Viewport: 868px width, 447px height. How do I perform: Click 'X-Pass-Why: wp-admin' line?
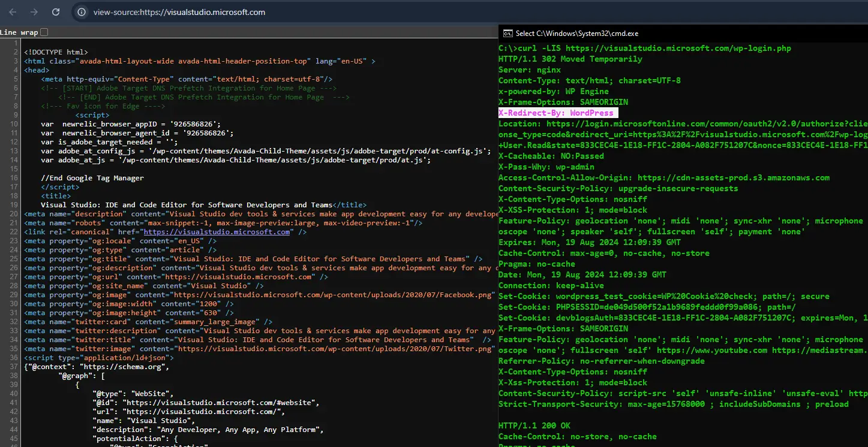[546, 167]
